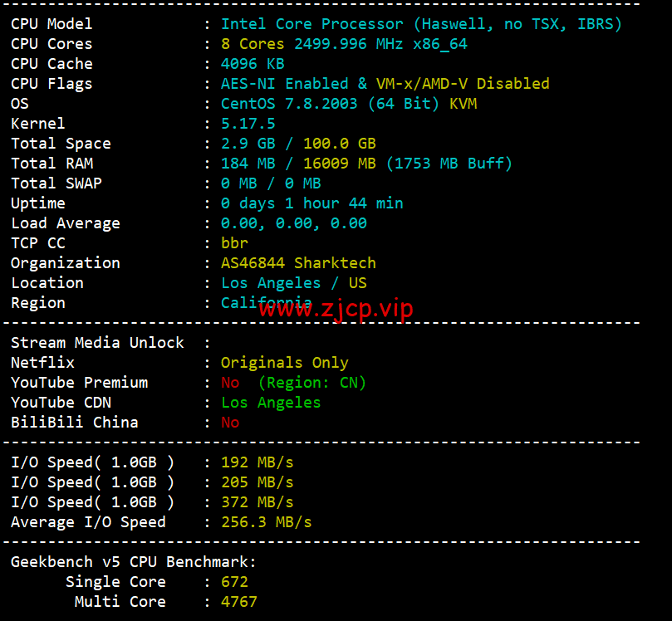Screen dimensions: 672x621
Task: Click the Single Core score 672
Action: pyautogui.click(x=234, y=582)
